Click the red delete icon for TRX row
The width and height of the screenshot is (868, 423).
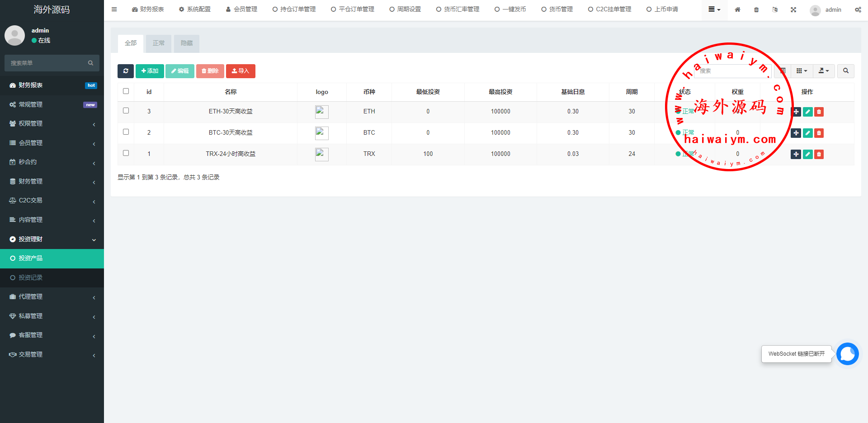[x=819, y=154]
